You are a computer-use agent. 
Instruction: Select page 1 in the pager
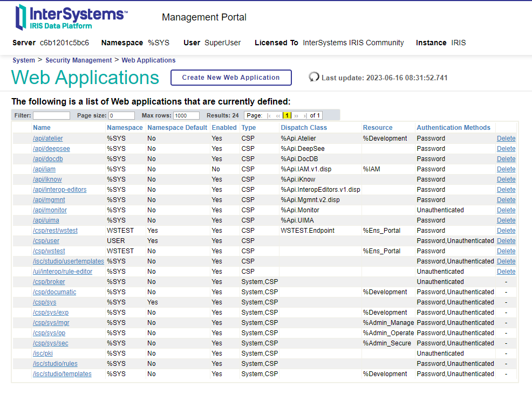pyautogui.click(x=287, y=115)
